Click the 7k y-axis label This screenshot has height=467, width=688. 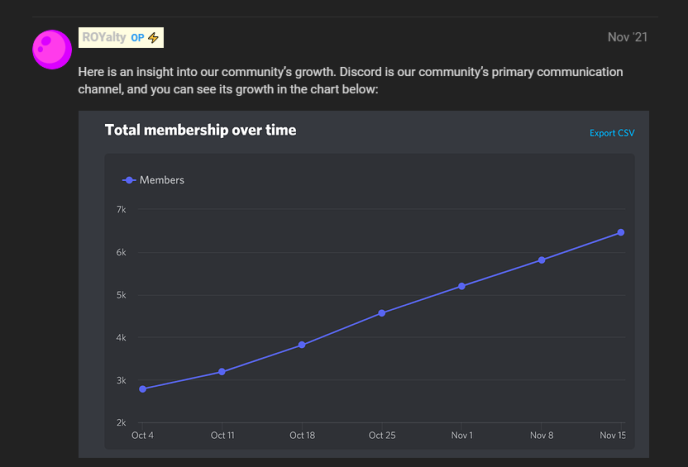tap(121, 210)
